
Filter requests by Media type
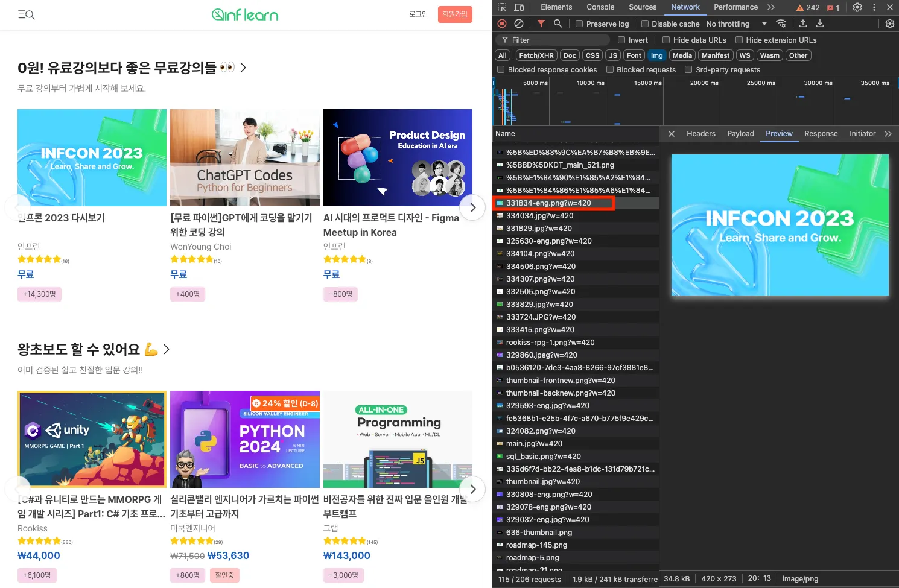(x=682, y=55)
